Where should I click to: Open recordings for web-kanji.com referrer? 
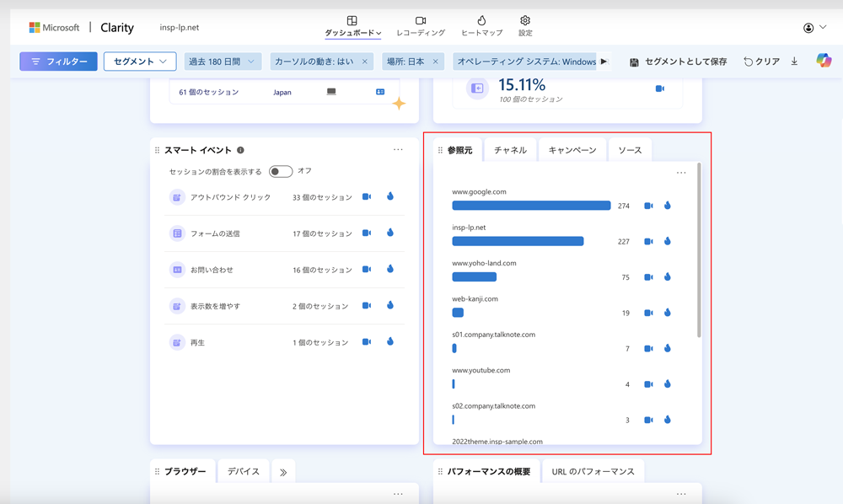pos(648,313)
